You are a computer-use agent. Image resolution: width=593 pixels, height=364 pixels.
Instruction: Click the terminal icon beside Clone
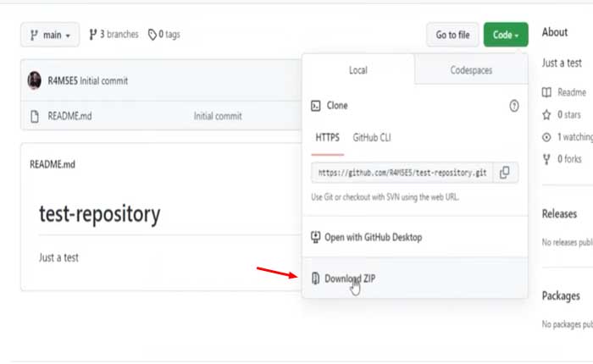click(316, 106)
